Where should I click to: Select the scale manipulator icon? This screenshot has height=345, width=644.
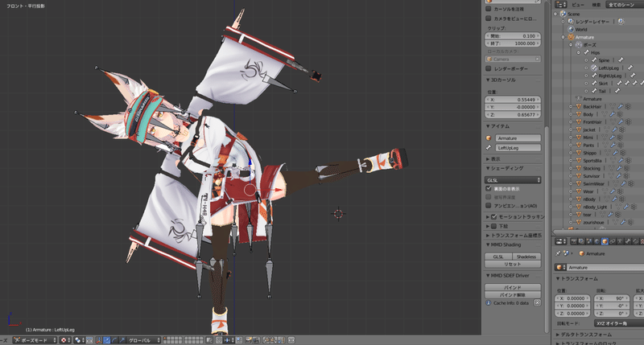click(x=122, y=340)
